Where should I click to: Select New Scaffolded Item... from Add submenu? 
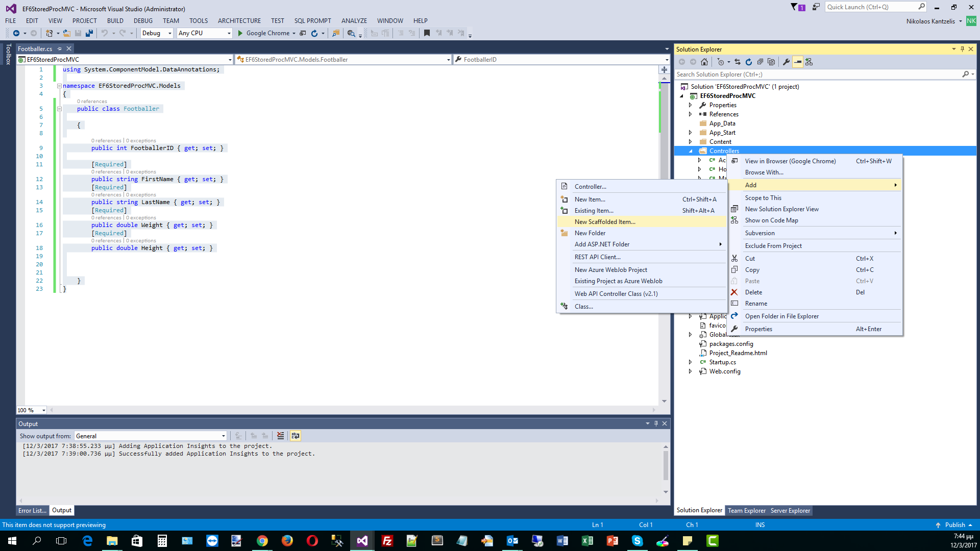pos(642,222)
